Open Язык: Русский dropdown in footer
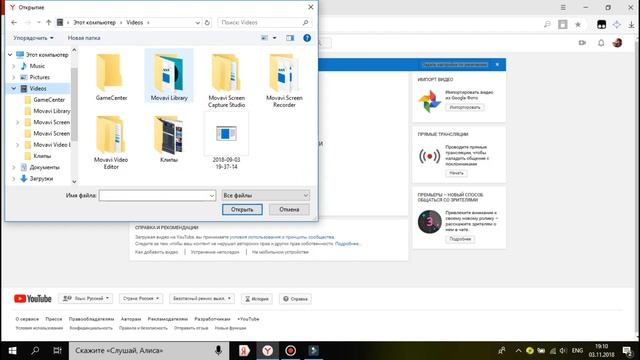The height and width of the screenshot is (360, 640). point(86,298)
